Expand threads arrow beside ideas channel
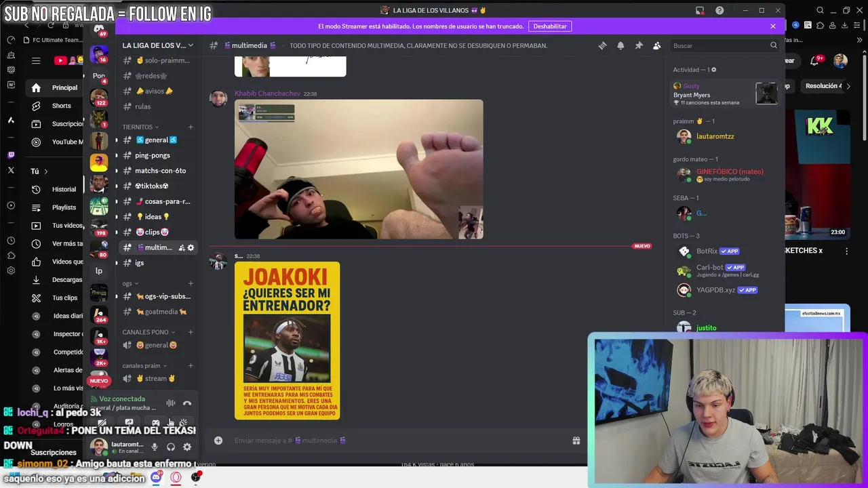This screenshot has width=868, height=488. [116, 217]
